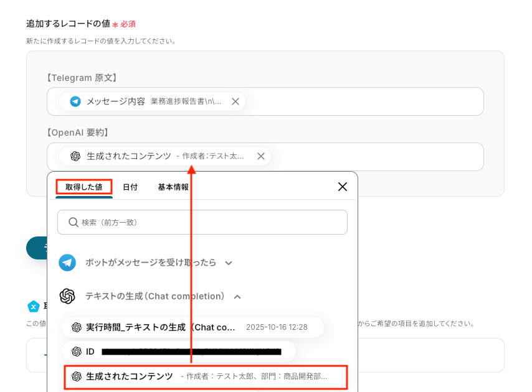Click the OpenAI icon on the bottom 生成されたコンテンツ row
The width and height of the screenshot is (532, 392).
click(x=77, y=376)
